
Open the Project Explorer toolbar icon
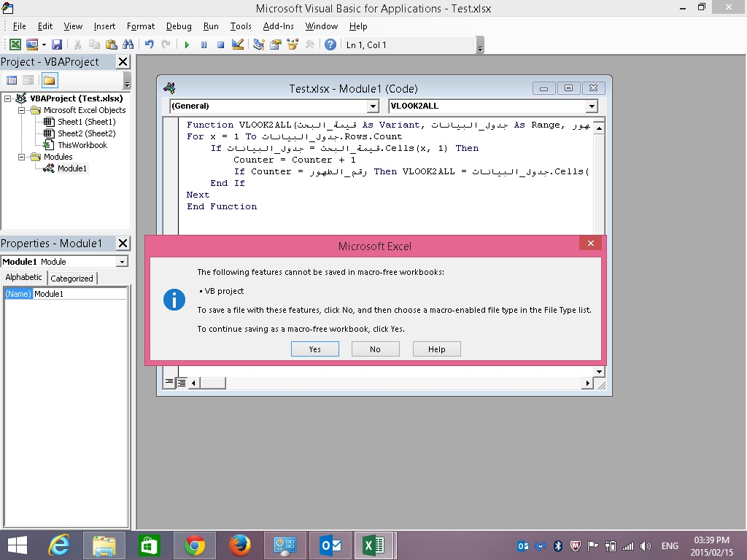259,44
